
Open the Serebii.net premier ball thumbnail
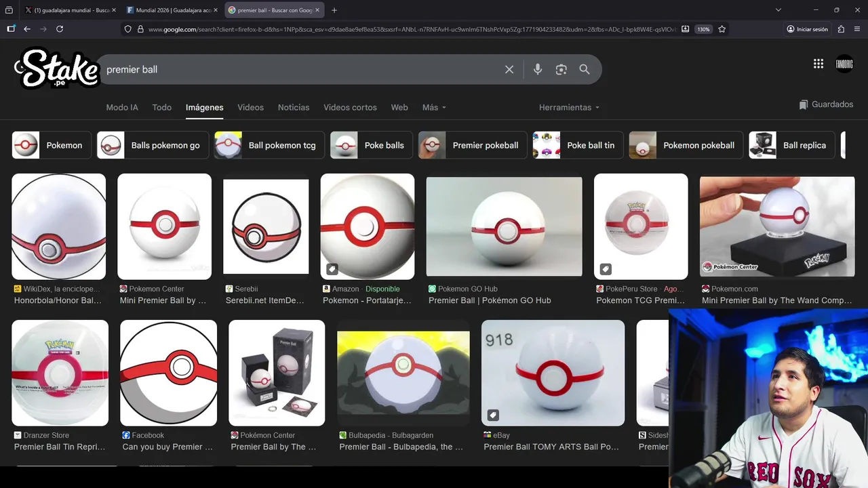266,226
